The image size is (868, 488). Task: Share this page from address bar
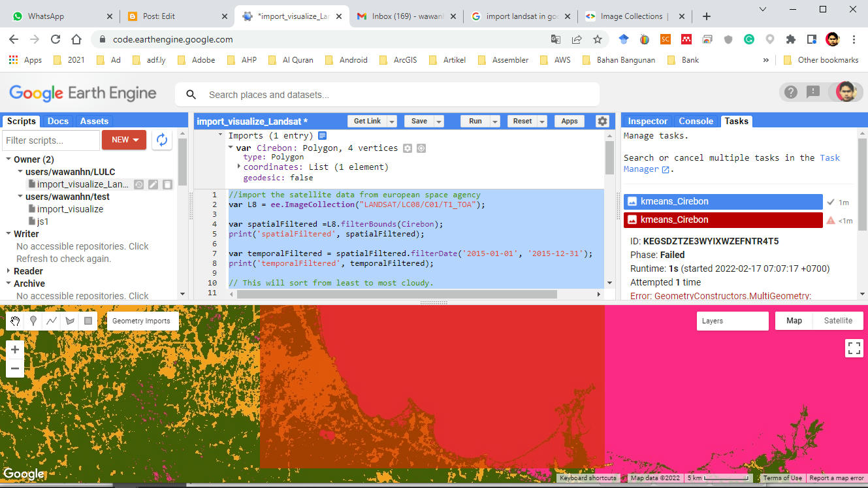click(577, 39)
